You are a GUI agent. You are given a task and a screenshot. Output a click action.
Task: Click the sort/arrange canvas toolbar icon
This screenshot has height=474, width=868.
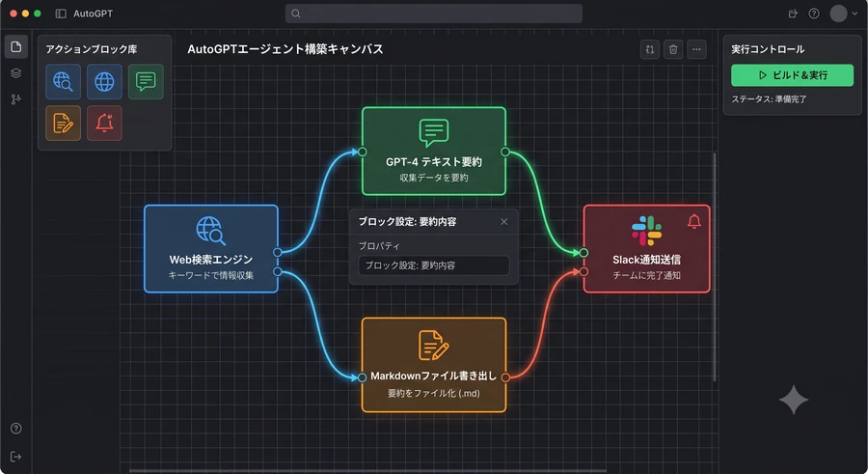pyautogui.click(x=650, y=49)
